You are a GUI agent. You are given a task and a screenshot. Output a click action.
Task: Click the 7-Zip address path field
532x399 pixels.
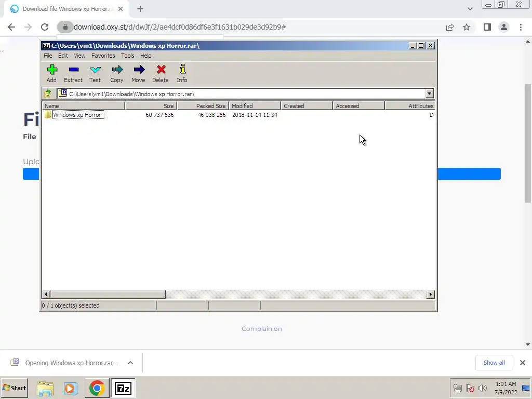(x=242, y=94)
